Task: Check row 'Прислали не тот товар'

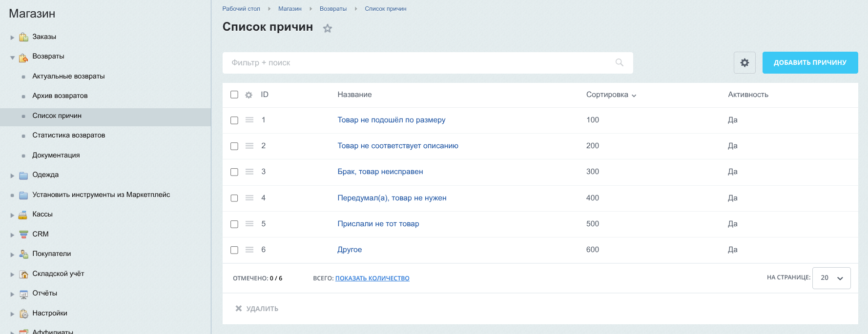Action: 234,224
